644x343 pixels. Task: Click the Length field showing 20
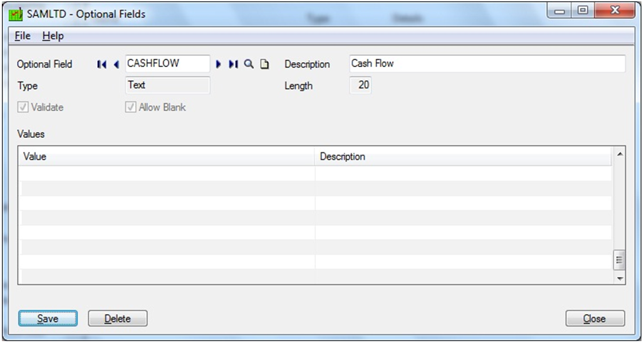click(361, 85)
